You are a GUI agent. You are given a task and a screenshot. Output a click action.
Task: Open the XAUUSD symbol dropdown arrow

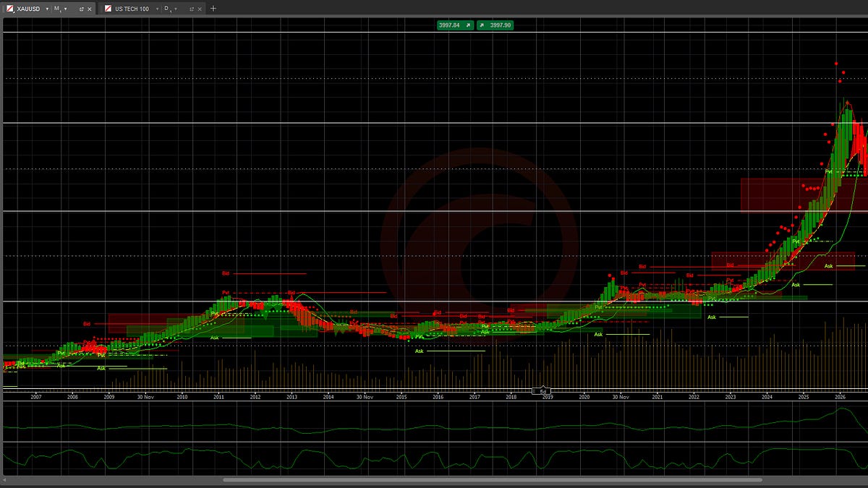coord(47,9)
